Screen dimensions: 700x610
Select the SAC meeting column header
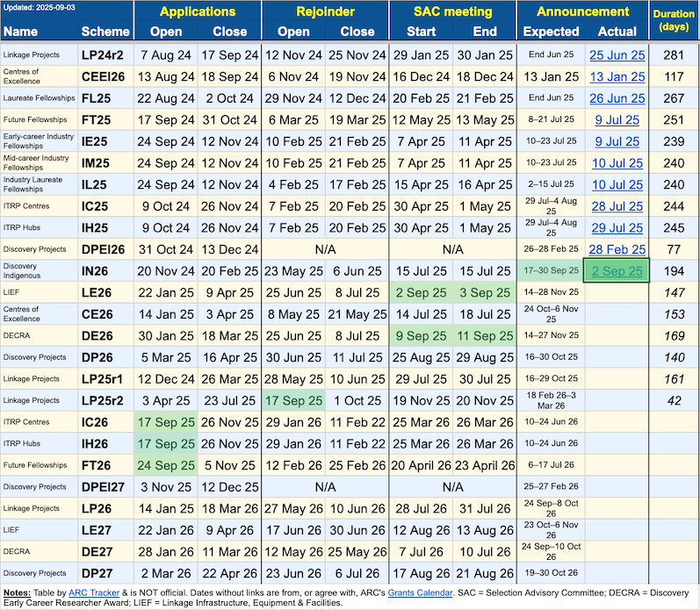coord(451,12)
